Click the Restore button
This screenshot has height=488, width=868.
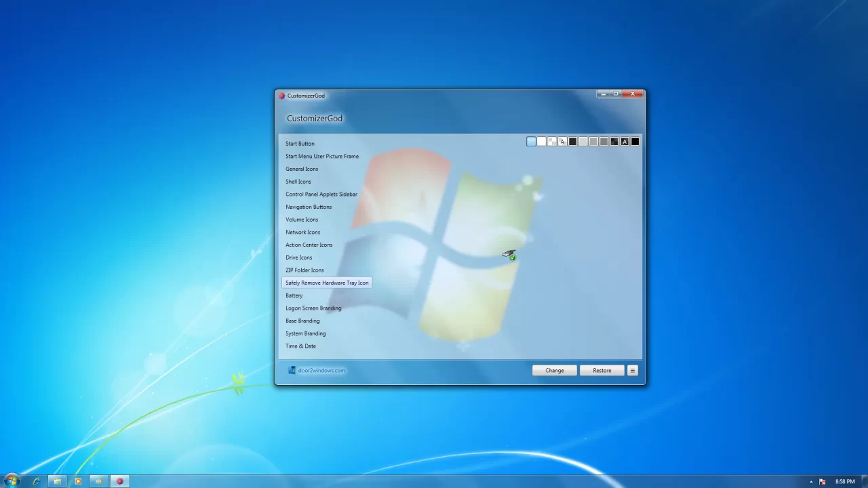(601, 370)
